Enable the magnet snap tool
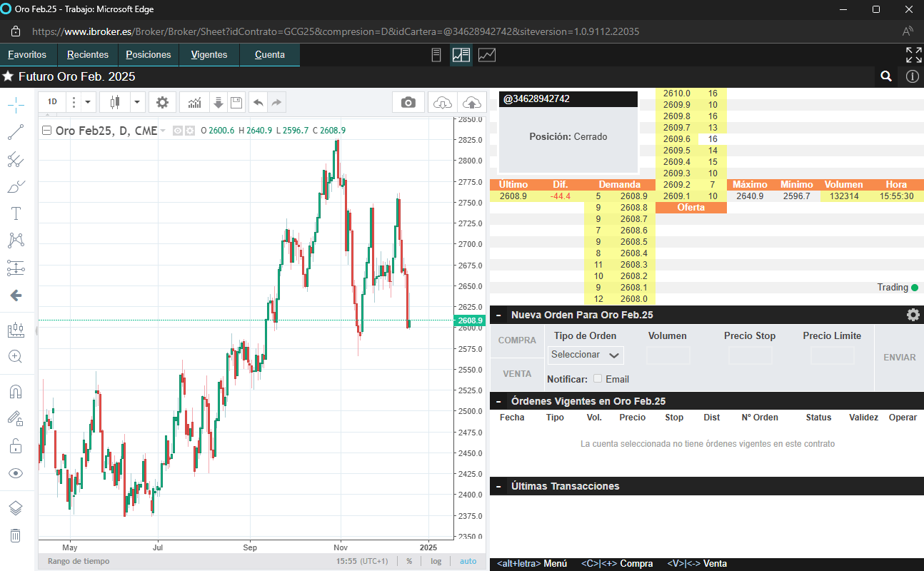 coord(15,391)
